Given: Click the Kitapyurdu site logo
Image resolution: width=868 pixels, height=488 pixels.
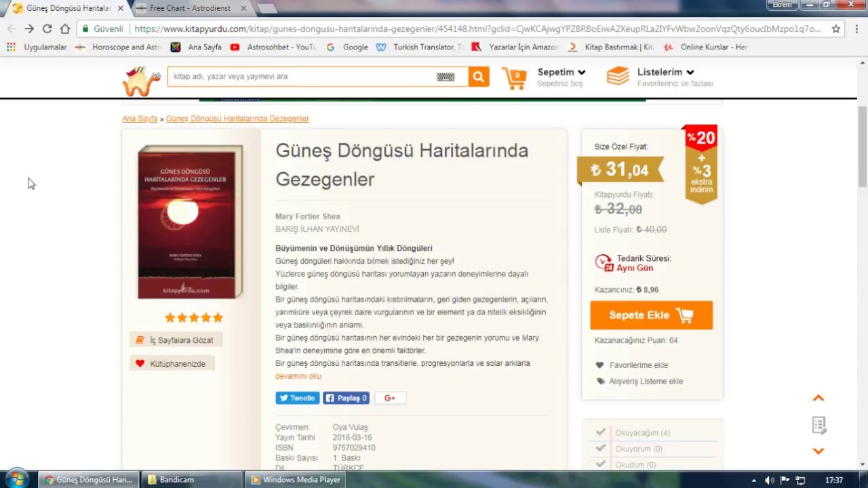Looking at the screenshot, I should 141,81.
